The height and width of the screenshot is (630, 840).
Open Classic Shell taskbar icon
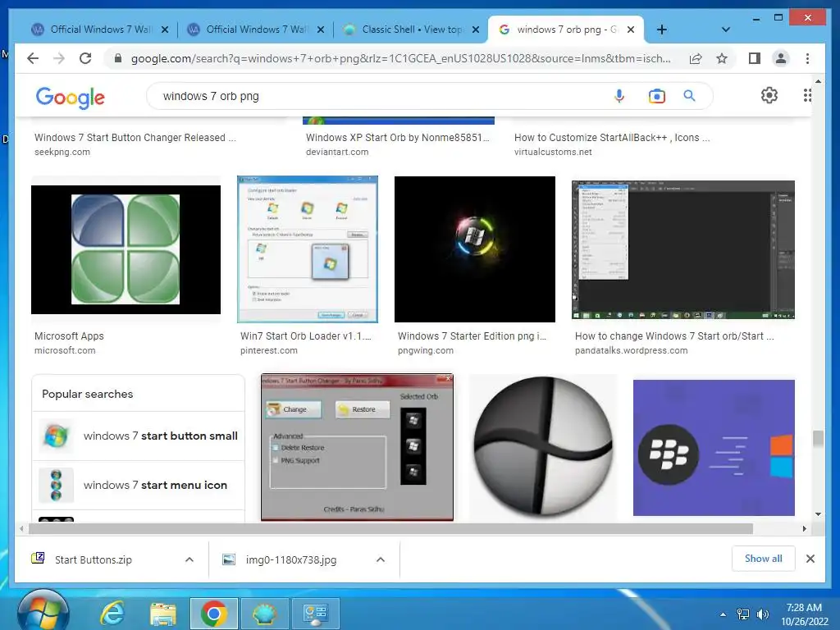coord(264,614)
